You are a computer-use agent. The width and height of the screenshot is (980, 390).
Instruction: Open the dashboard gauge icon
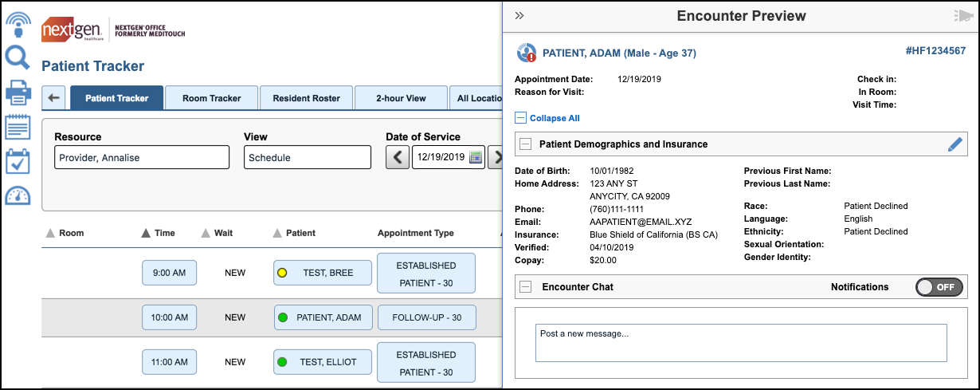(18, 195)
